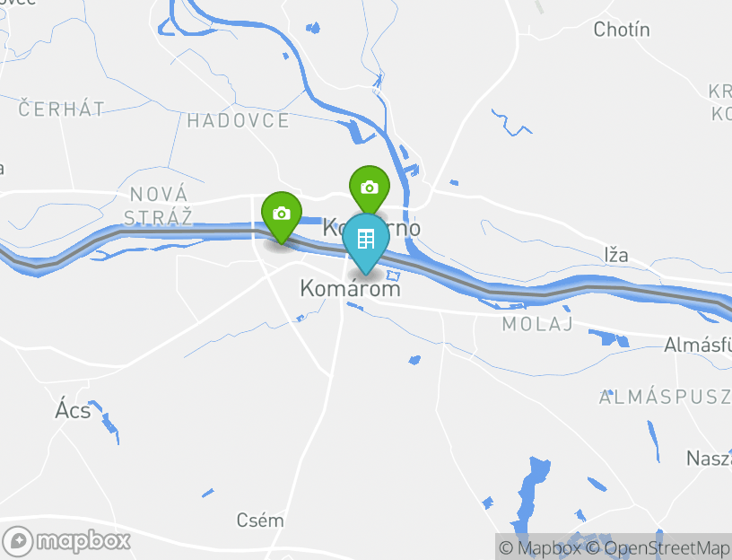Open the green camera pin above Komárno
Screen dimensions: 732x560
pyautogui.click(x=370, y=190)
